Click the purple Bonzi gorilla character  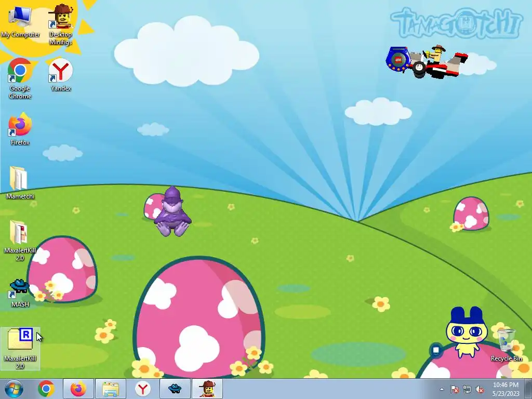(172, 211)
